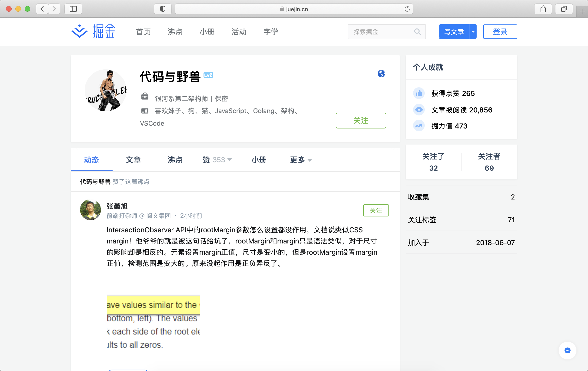The width and height of the screenshot is (588, 371).
Task: Switch to the 文章 tab
Action: coord(133,160)
